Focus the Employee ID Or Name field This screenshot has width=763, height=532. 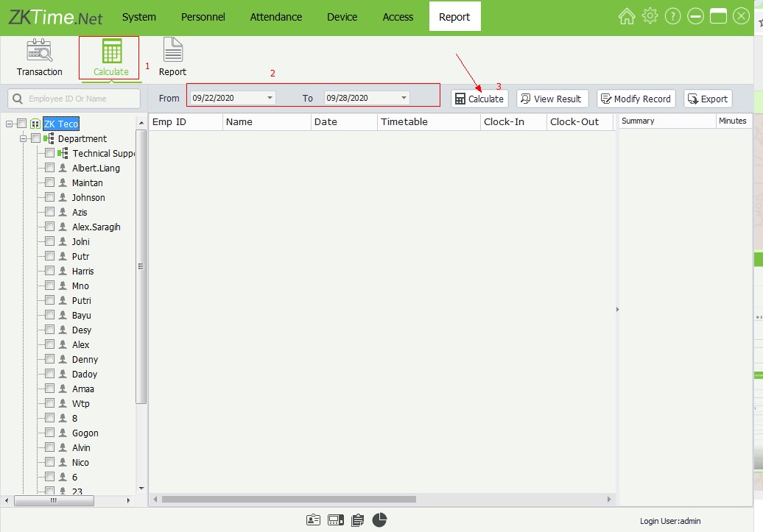(74, 99)
